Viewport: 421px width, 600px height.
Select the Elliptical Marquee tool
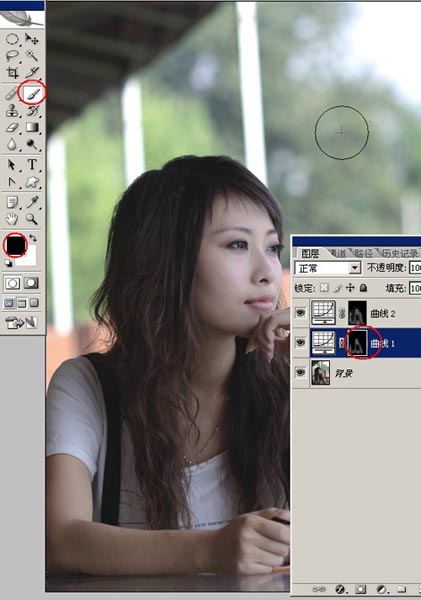(12, 39)
